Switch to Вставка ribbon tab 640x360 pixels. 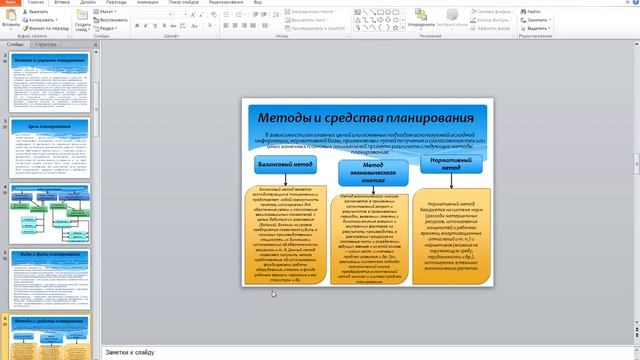click(62, 2)
